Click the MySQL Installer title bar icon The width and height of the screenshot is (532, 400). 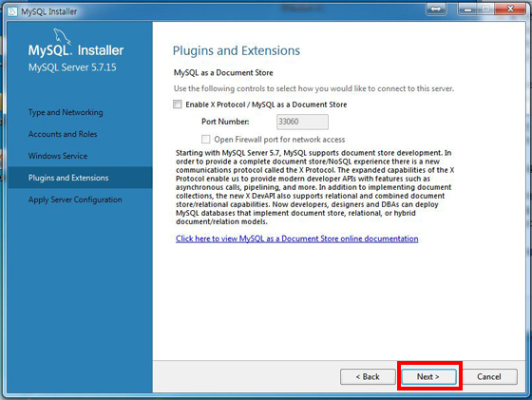tap(12, 11)
